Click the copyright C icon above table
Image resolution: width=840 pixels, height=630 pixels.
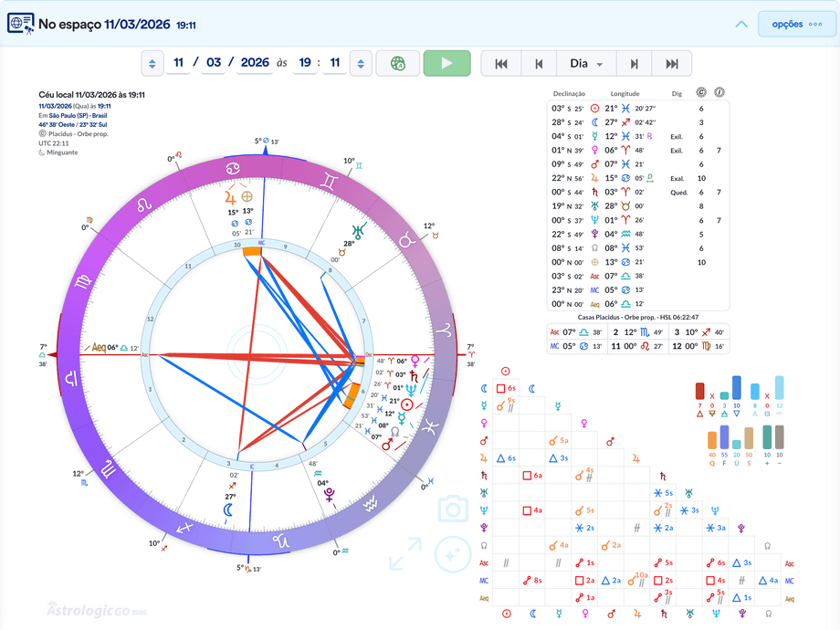pos(701,92)
